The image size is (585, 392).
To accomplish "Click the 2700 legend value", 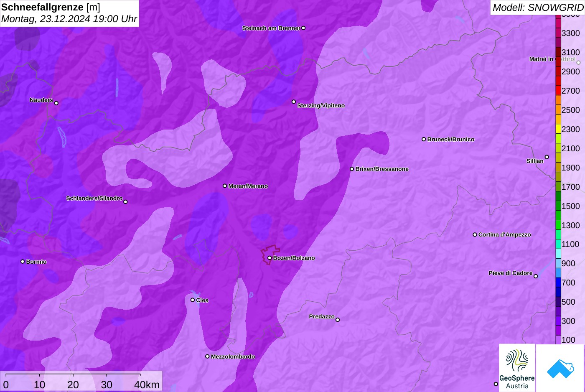I will click(570, 91).
